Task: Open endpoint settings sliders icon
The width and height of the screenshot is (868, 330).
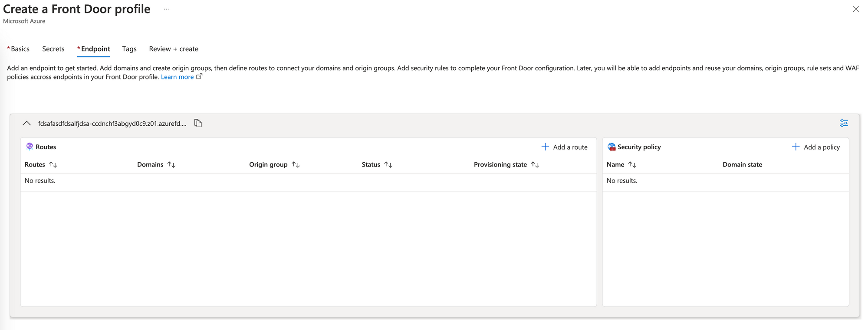Action: tap(844, 123)
